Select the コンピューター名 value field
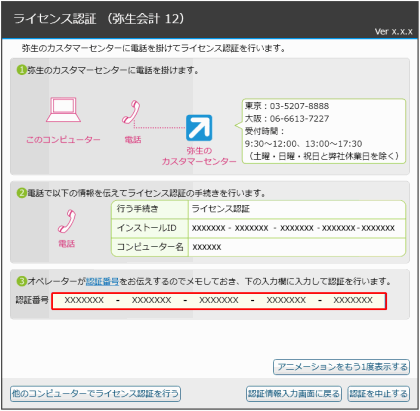The width and height of the screenshot is (420, 411). point(297,247)
